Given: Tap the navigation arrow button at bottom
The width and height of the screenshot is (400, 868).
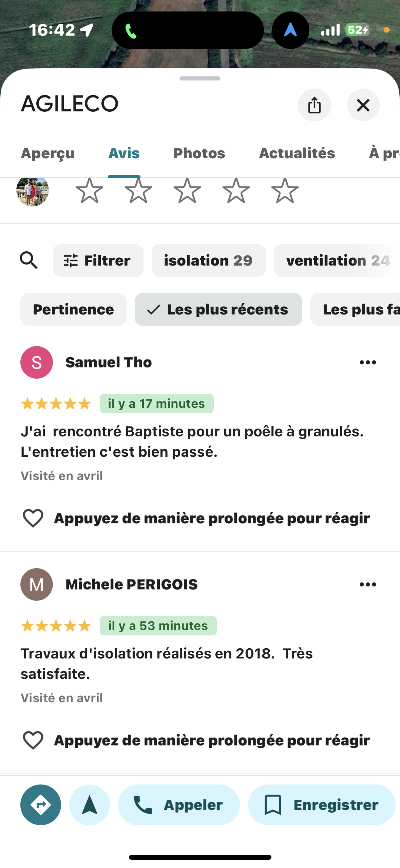Looking at the screenshot, I should click(x=90, y=805).
